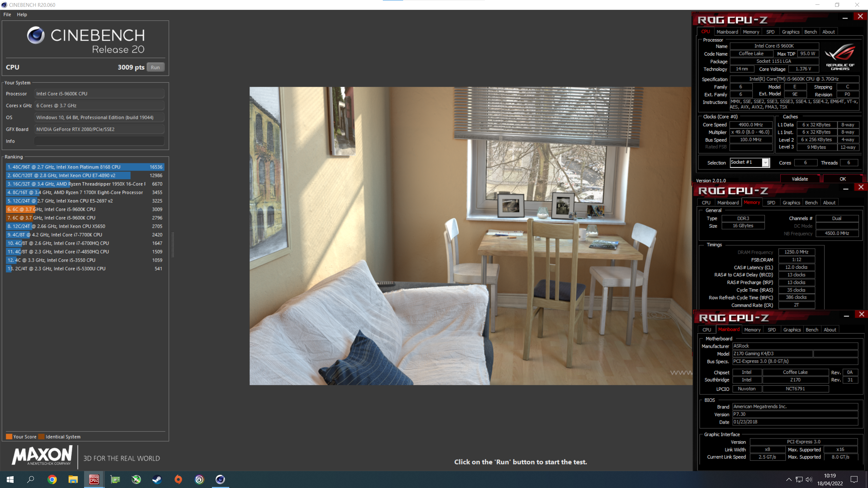Screen dimensions: 868x488
Task: Open the notification center icon
Action: click(x=854, y=479)
